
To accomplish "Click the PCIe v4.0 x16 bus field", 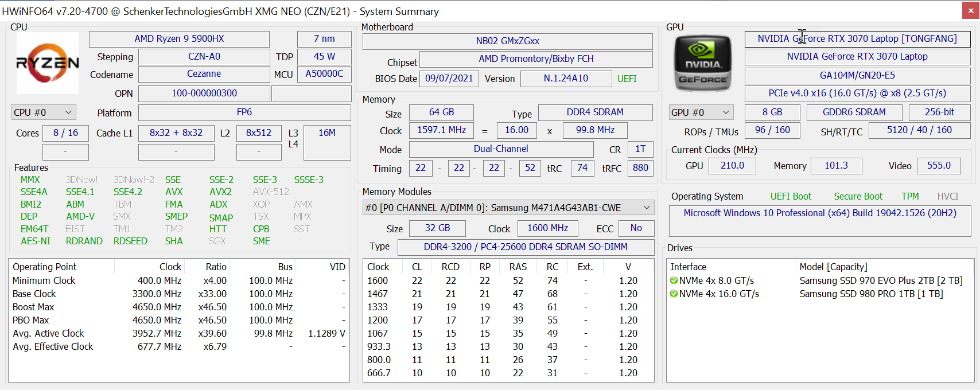I will click(857, 93).
